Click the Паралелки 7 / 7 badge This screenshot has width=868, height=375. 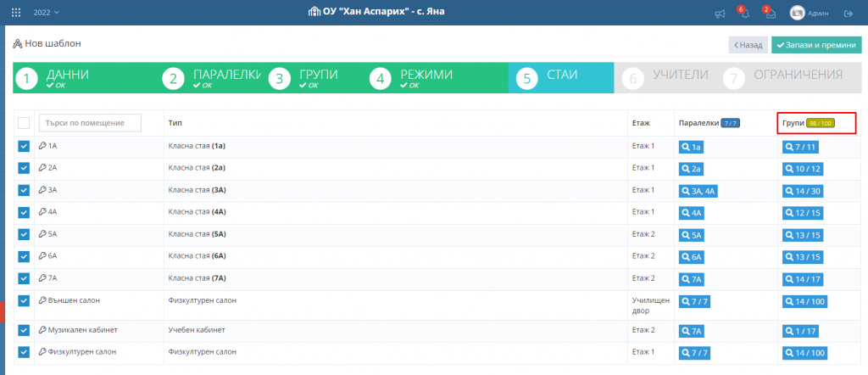point(730,123)
